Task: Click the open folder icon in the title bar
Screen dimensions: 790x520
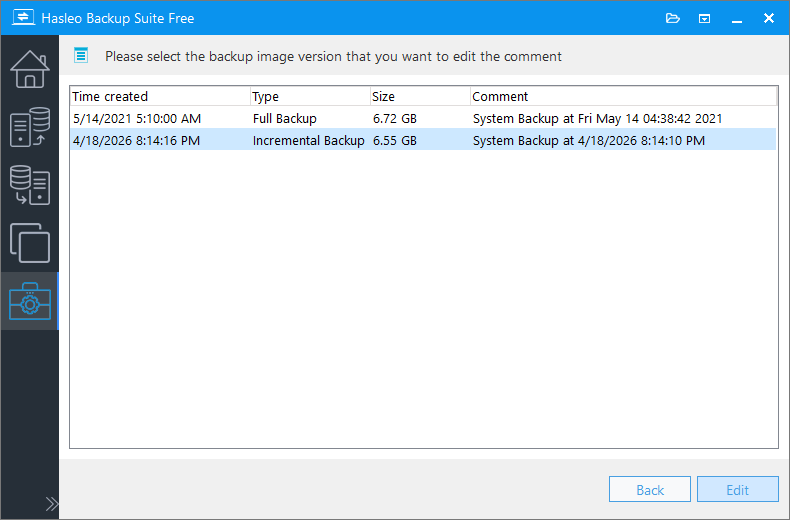Action: (673, 19)
